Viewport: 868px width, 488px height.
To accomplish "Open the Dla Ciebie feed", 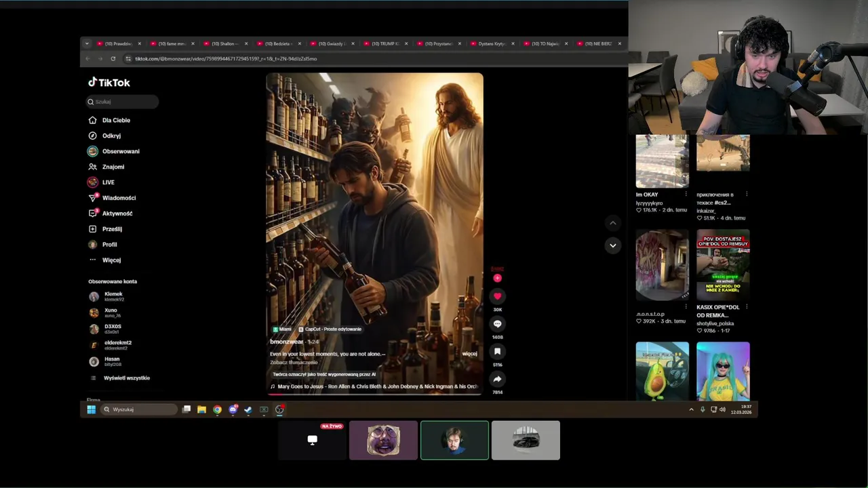I will (109, 120).
